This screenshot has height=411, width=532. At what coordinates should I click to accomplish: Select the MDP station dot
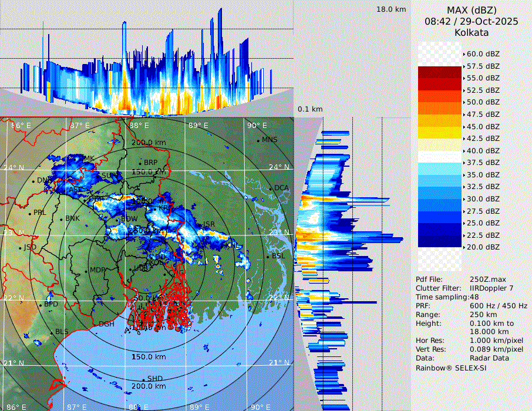click(87, 271)
